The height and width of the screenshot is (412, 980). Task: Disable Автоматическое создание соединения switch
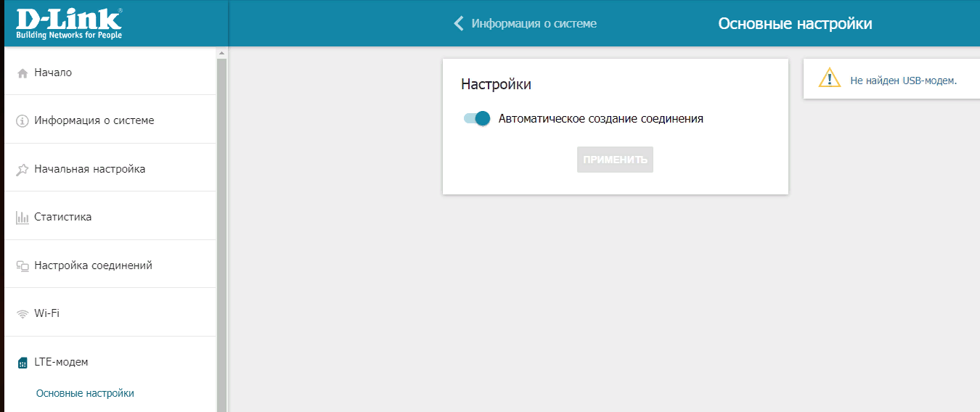tap(477, 118)
